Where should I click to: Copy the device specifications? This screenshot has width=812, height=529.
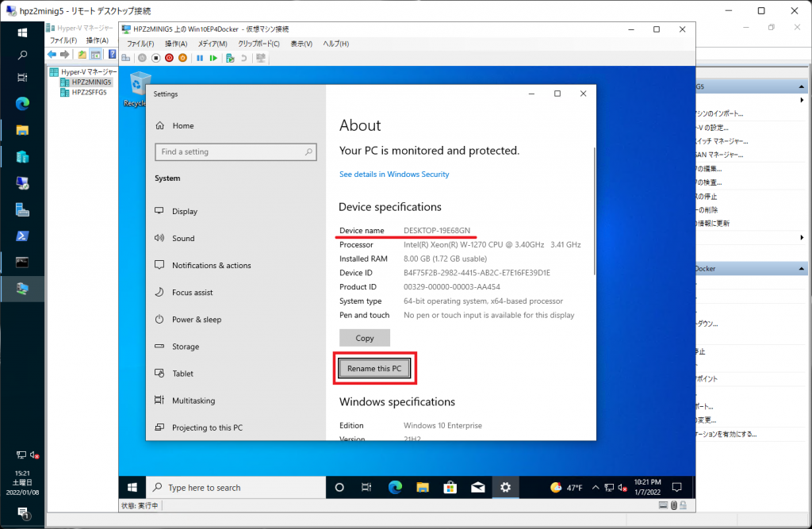click(365, 338)
